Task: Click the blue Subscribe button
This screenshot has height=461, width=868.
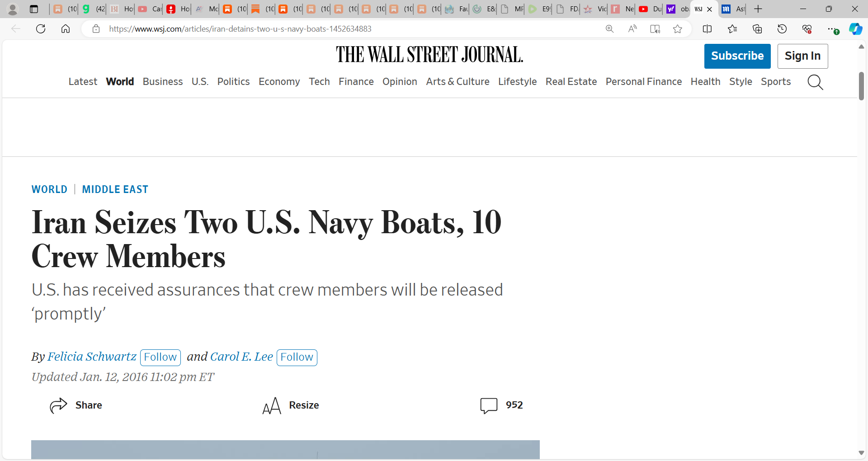Action: (737, 56)
